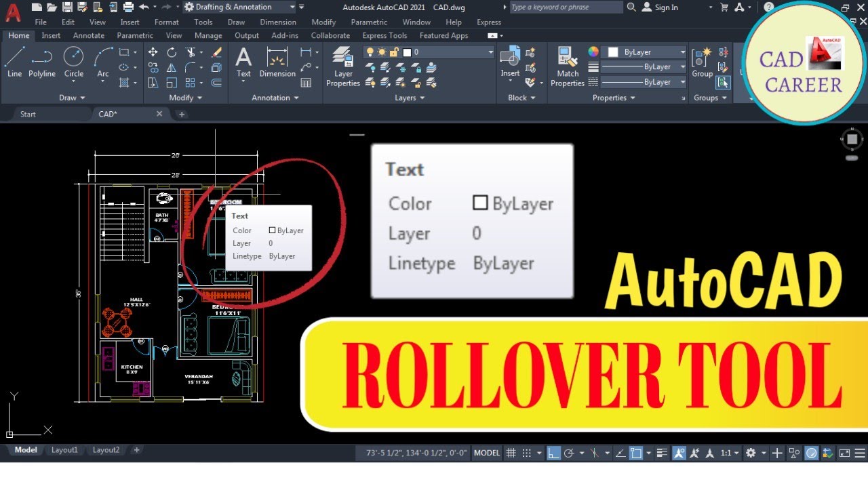
Task: Toggle lineweight display in status bar
Action: click(x=663, y=453)
